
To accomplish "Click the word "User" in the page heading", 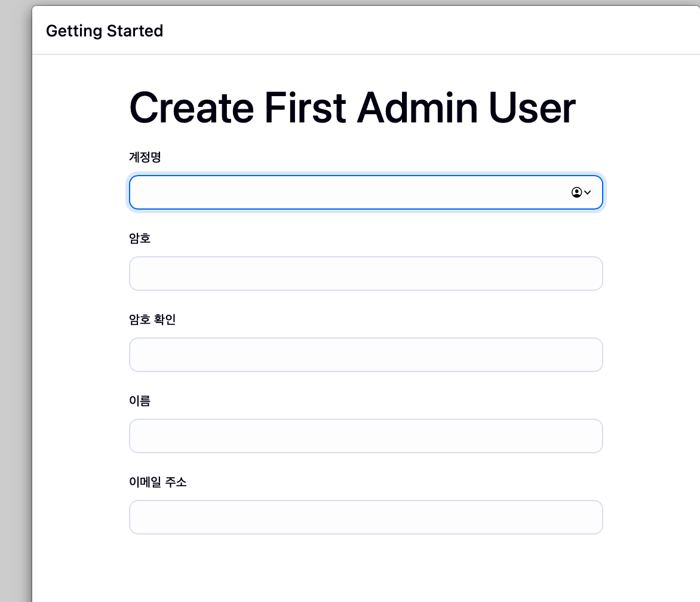I will point(532,109).
